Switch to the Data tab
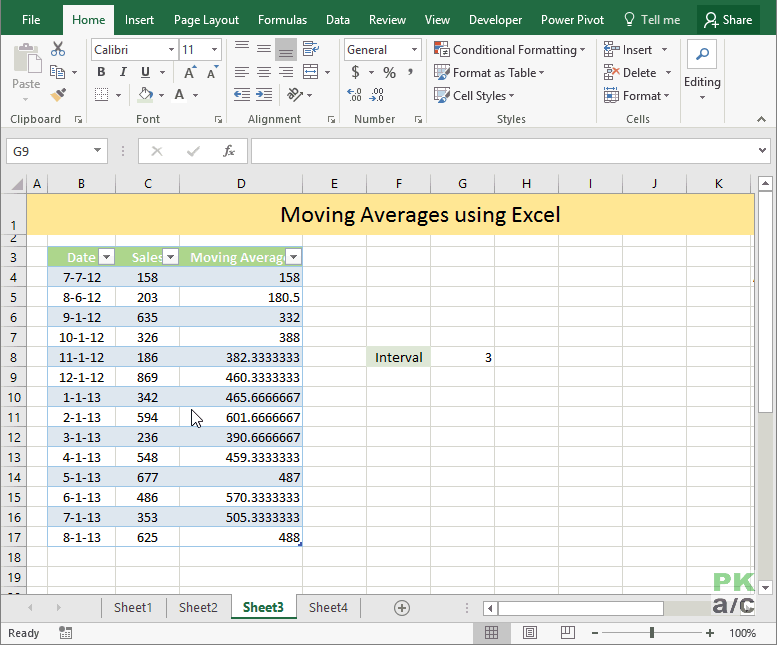Viewport: 777px width, 645px height. [x=338, y=20]
